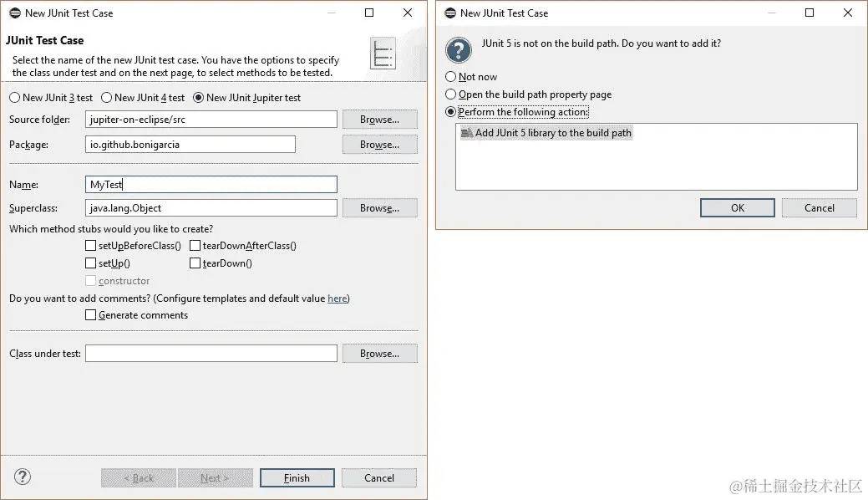Maximize the left JUnit Test Case wizard window

[x=369, y=13]
